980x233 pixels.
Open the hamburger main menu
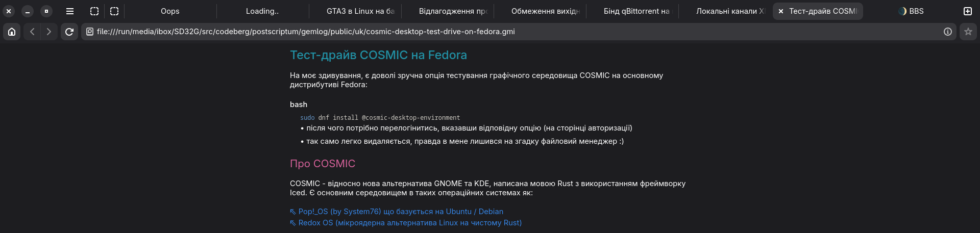70,11
